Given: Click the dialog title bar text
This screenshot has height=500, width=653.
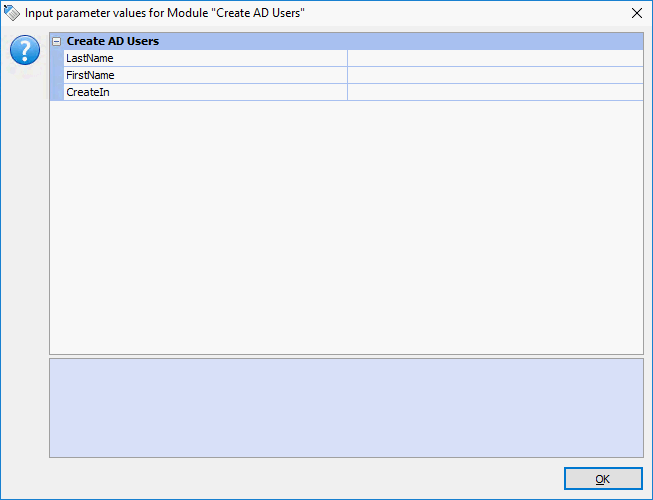Looking at the screenshot, I should [165, 12].
